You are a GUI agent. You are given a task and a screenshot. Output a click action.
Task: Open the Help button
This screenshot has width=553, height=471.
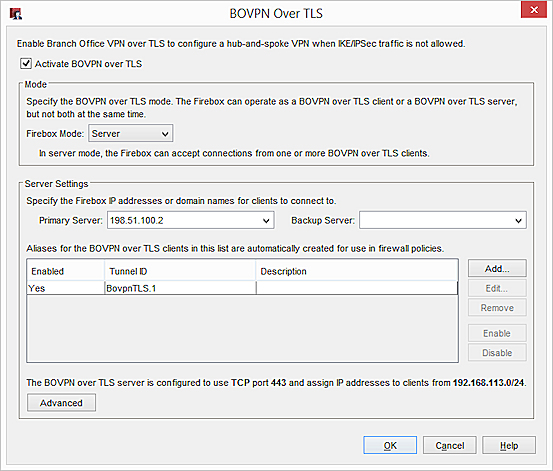(x=509, y=445)
